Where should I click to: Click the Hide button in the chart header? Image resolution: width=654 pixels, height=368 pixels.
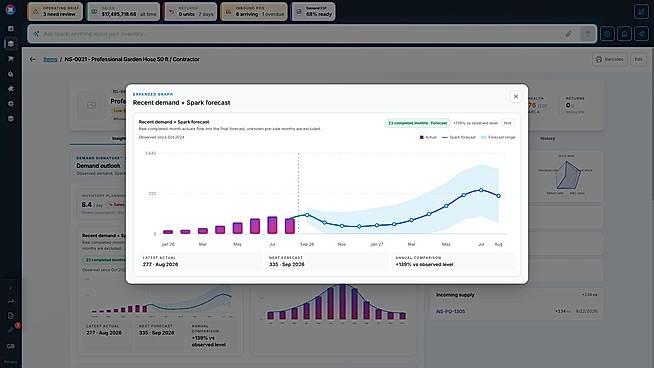(507, 123)
